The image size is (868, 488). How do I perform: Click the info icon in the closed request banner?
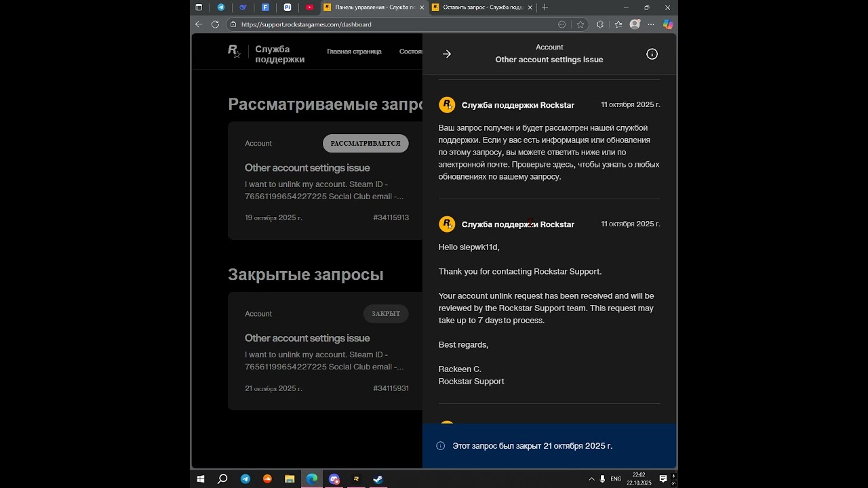tap(441, 446)
